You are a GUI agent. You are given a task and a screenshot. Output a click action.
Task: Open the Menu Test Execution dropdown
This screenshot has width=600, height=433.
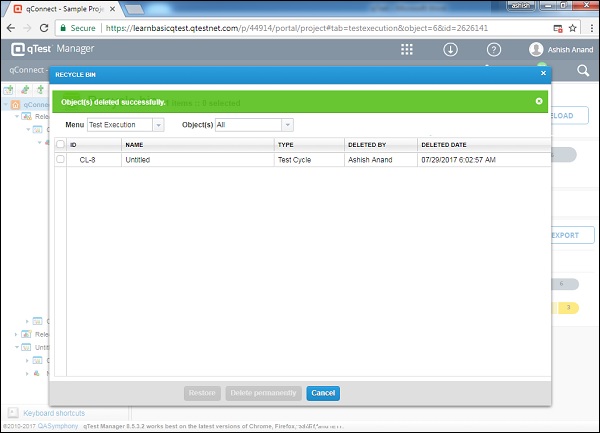pos(125,125)
